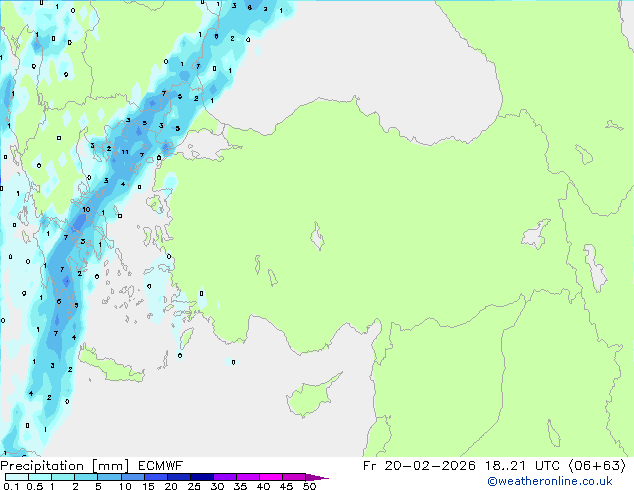Click the 'Precipitation' title word
This screenshot has width=634, height=490.
coord(42,466)
